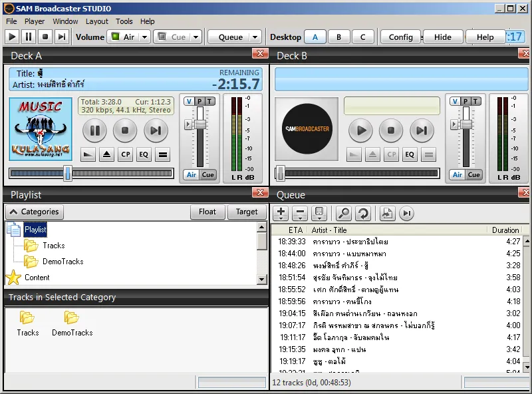Toggle Air output on Deck A

[192, 174]
